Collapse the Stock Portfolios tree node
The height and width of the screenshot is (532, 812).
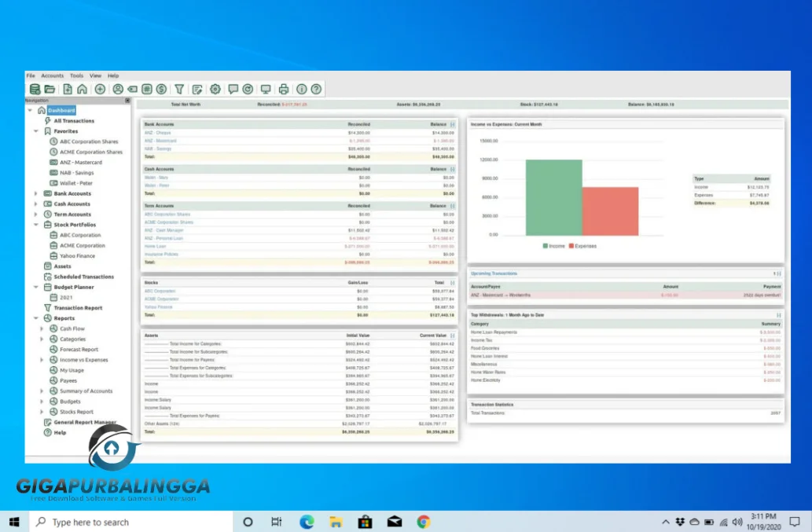click(x=35, y=225)
